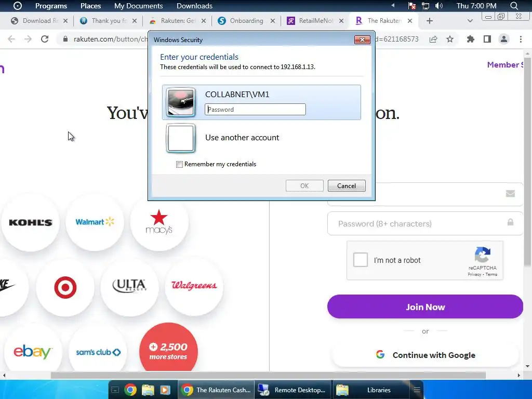The image size is (532, 399).
Task: Click the Target bullseye logo
Action: pos(65,287)
